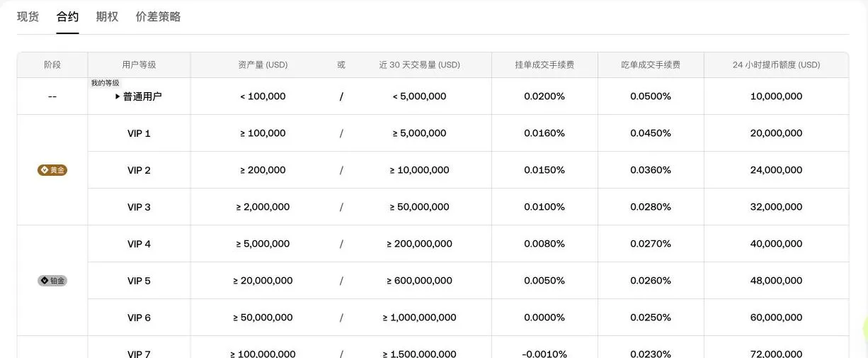This screenshot has width=868, height=358.
Task: Click the 0.0500% taker fee
Action: [651, 96]
